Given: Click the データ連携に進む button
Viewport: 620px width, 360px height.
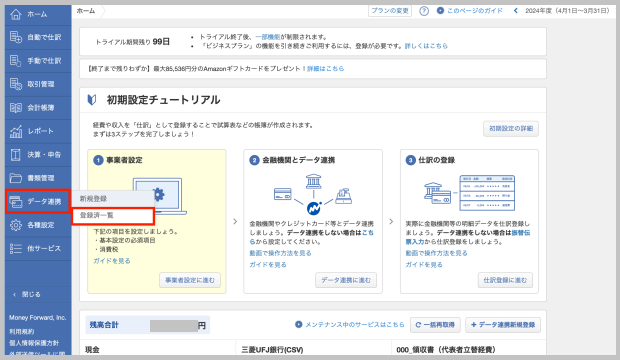Looking at the screenshot, I should tap(346, 280).
